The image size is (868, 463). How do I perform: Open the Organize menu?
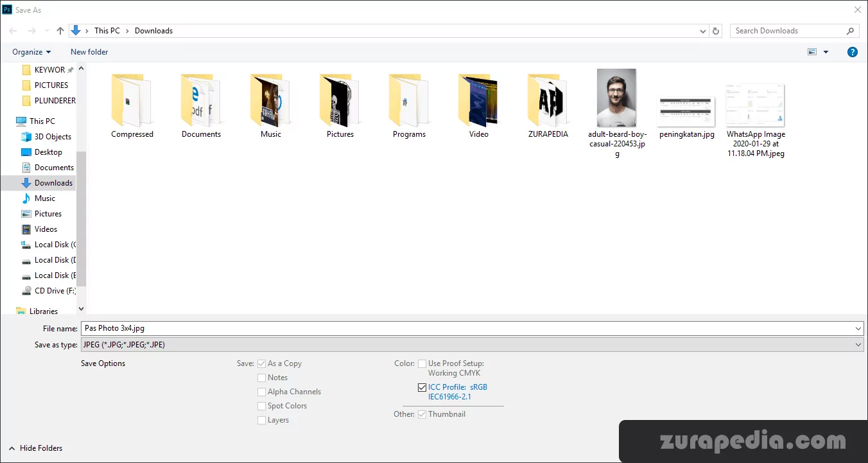click(x=31, y=52)
